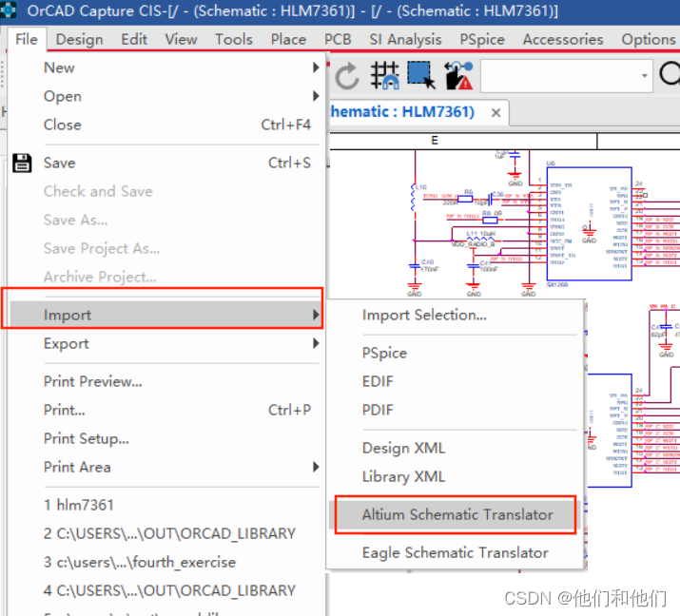Screen dimensions: 680x616
Task: Open the toolbar search combo box dropdown
Action: pyautogui.click(x=644, y=75)
